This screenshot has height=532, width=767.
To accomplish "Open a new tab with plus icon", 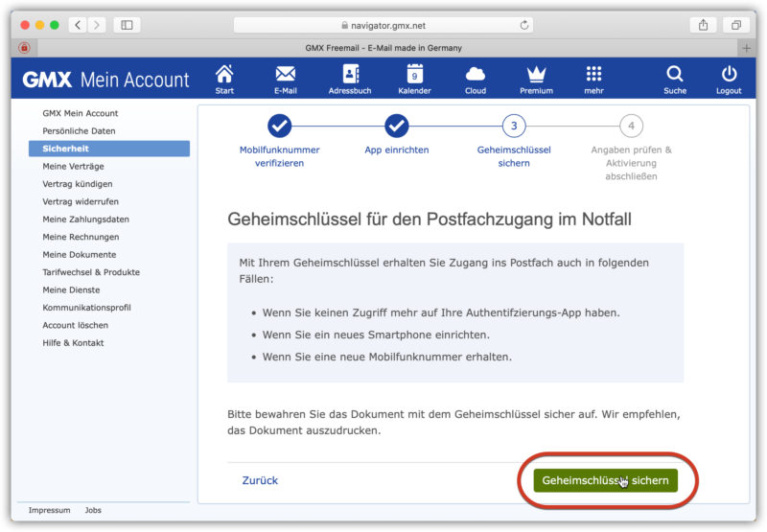I will [747, 48].
